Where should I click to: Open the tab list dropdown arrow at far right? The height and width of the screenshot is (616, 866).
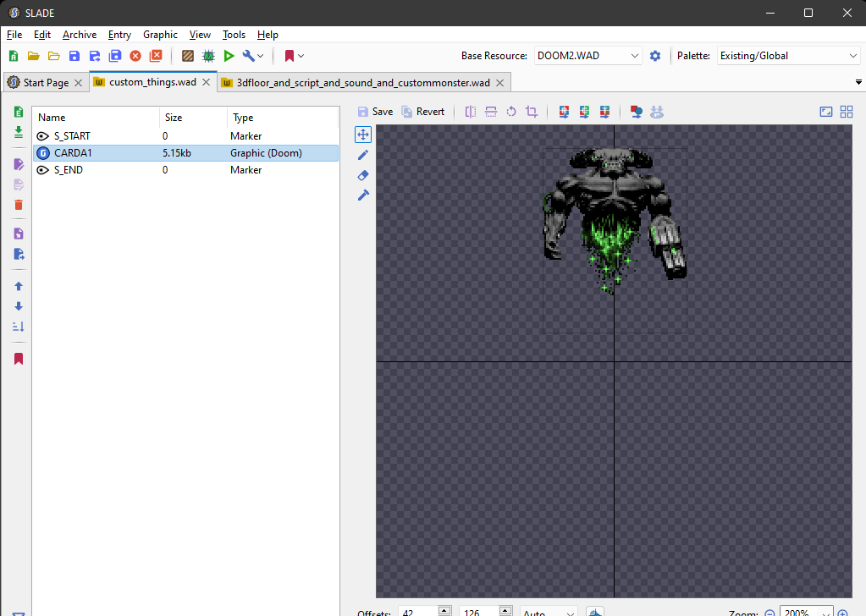pyautogui.click(x=858, y=82)
